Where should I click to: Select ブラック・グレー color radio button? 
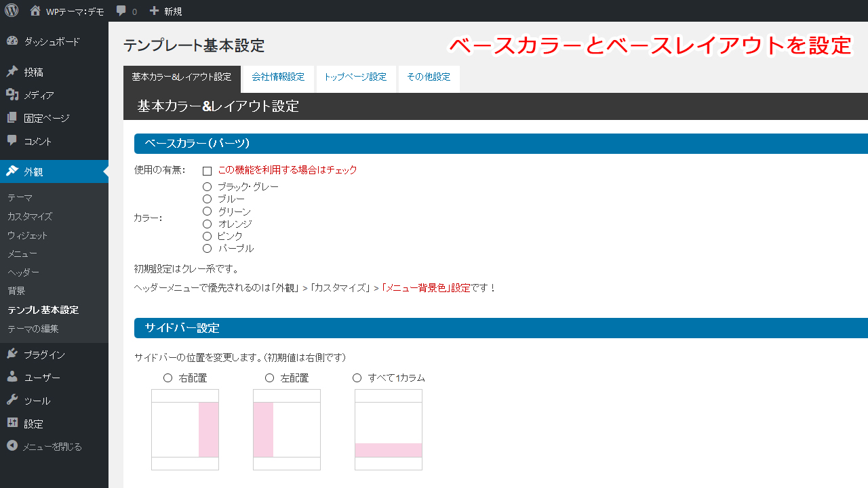208,186
